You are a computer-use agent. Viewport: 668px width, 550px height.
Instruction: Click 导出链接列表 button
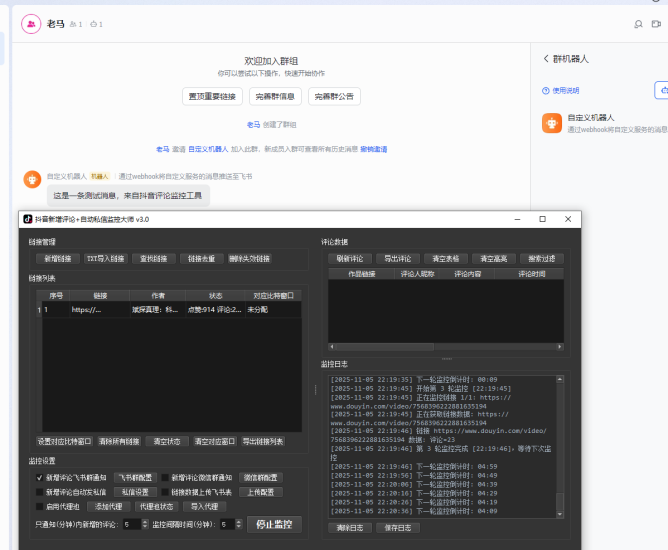click(263, 441)
